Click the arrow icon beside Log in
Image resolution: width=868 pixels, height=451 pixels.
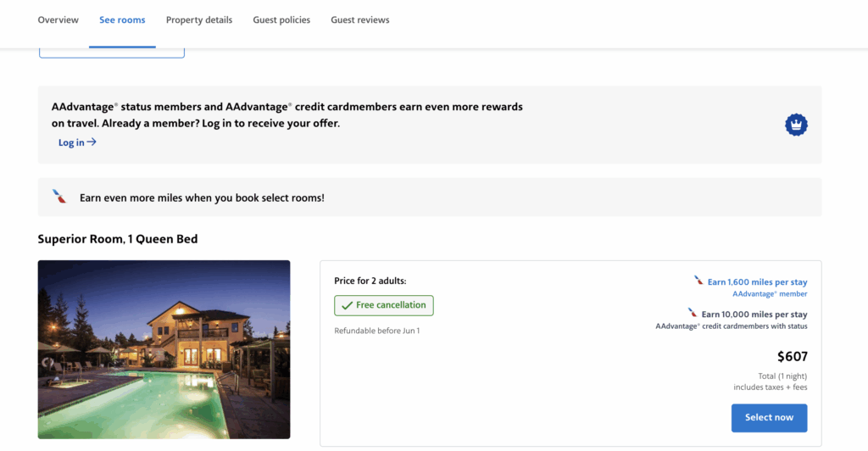(92, 142)
